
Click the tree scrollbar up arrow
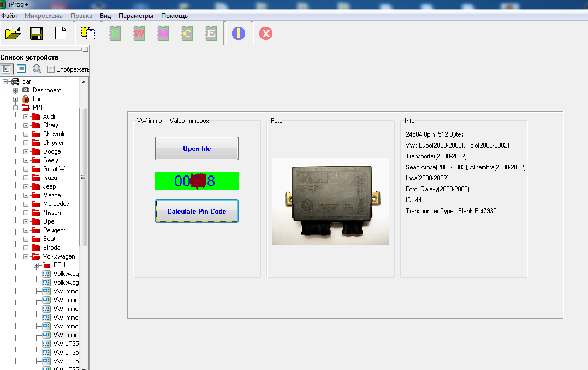click(x=84, y=82)
